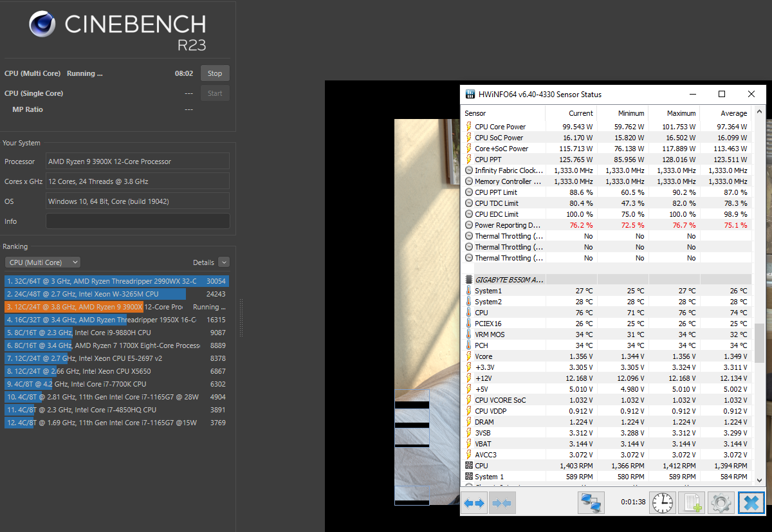
Task: Select ranking entry Intel Xeon W-3265M
Action: click(x=116, y=294)
